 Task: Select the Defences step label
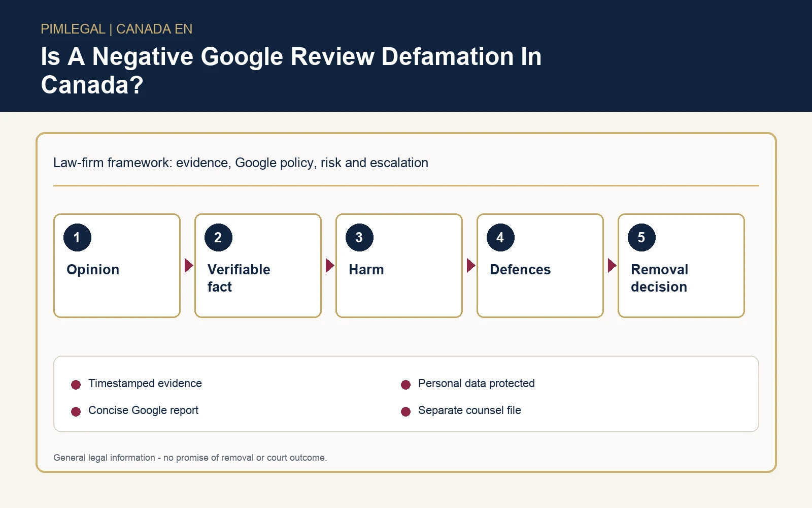[x=520, y=270]
